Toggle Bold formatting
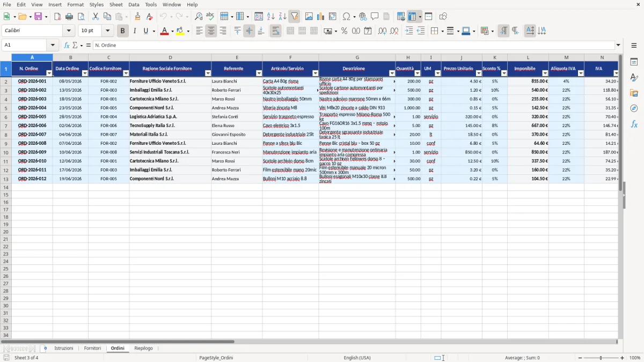644x362 pixels. pos(122,31)
